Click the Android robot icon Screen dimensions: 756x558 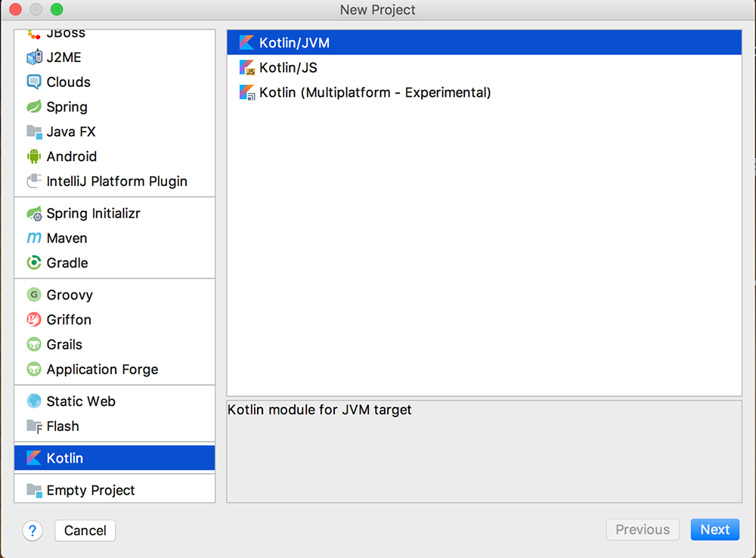point(33,157)
